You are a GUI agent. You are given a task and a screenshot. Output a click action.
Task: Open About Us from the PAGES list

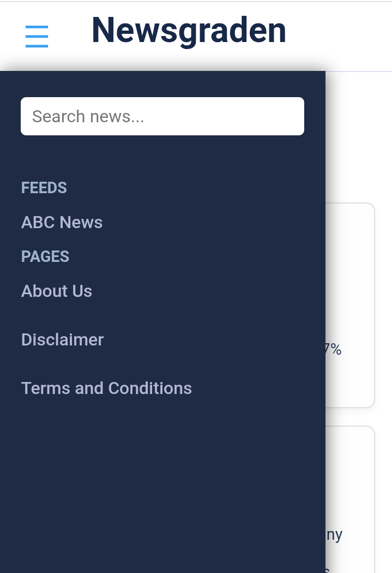56,291
